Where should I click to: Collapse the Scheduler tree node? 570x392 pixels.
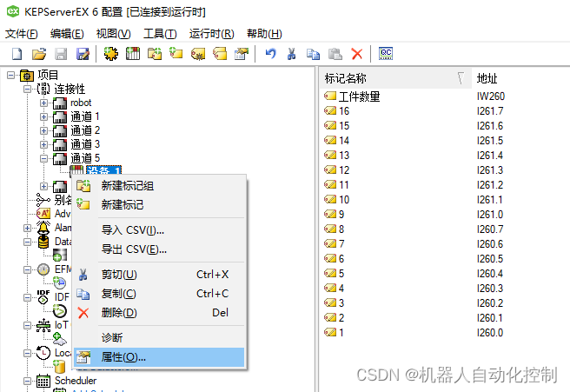click(x=27, y=381)
